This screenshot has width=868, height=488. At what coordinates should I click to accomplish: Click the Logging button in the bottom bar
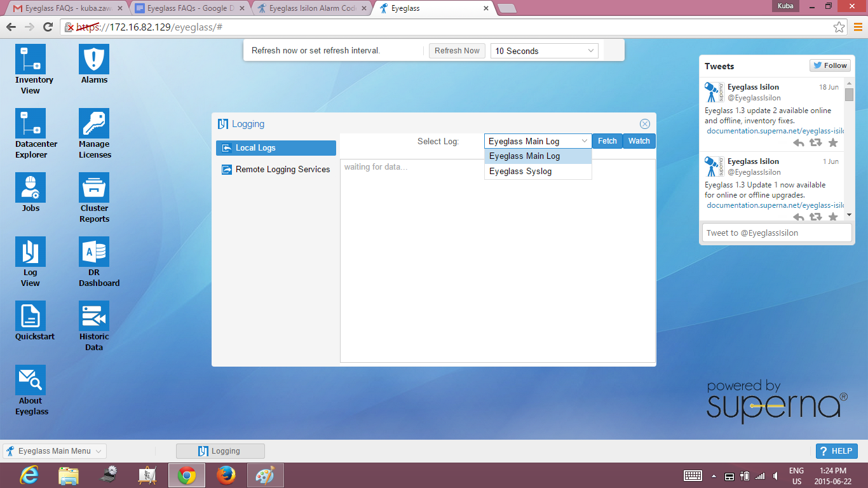pyautogui.click(x=220, y=451)
